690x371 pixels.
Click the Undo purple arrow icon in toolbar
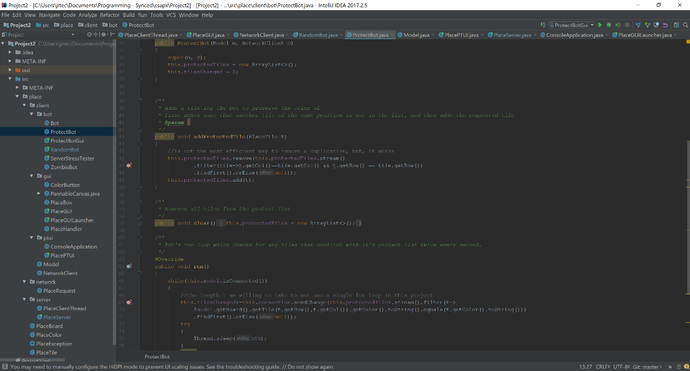[665, 25]
